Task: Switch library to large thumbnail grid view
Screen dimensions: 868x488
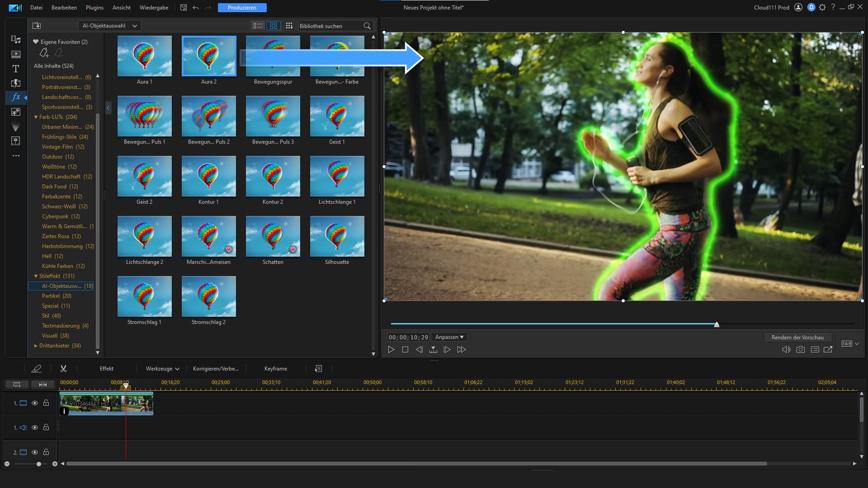Action: coord(274,26)
